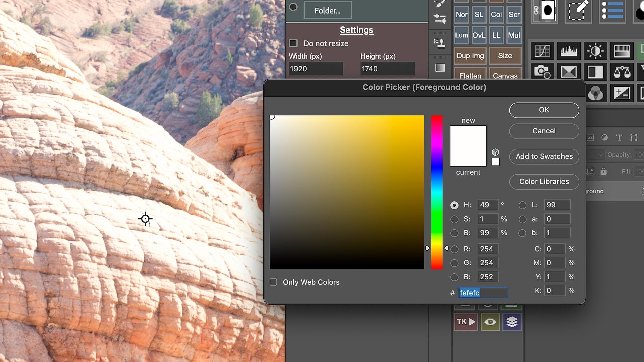Open the Color Balance scales adjustment

(622, 72)
